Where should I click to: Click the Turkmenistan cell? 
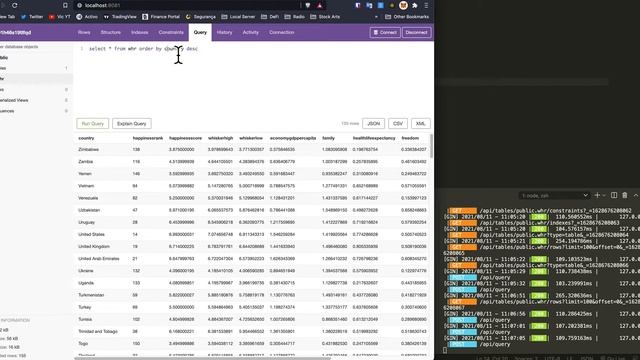(91, 295)
